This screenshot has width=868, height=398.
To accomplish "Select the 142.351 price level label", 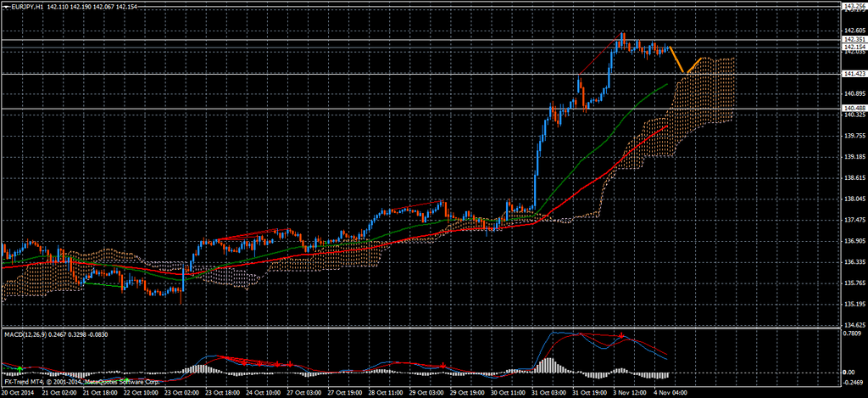I will tap(853, 39).
